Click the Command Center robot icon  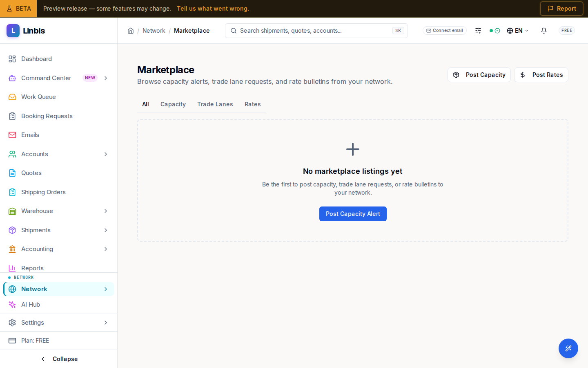click(12, 78)
